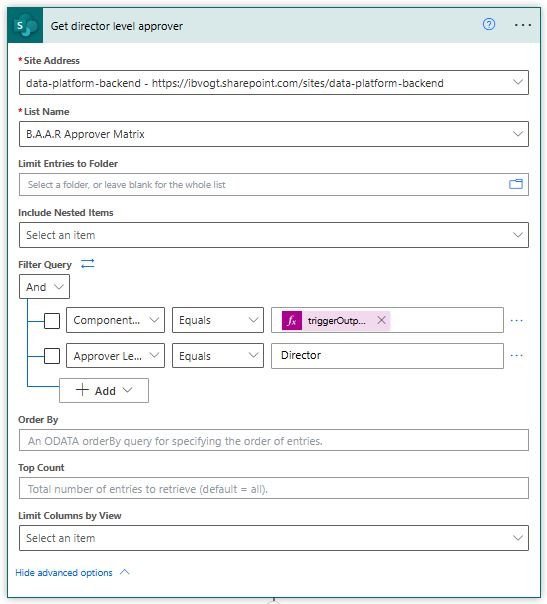Click the Order By input field
547x604 pixels.
pos(274,440)
